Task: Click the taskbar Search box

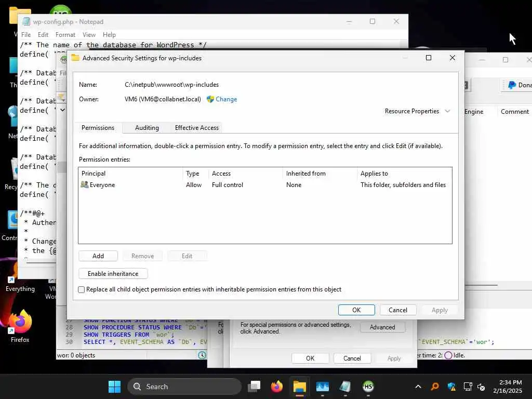Action: pos(184,387)
